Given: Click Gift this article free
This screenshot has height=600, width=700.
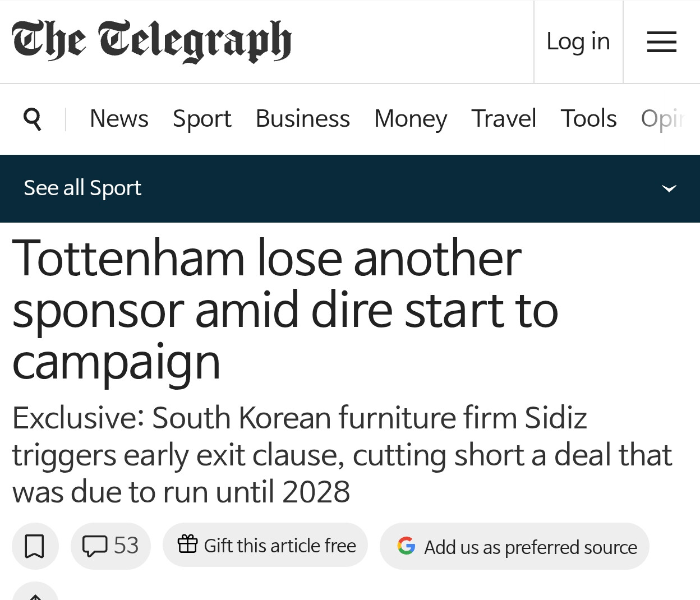Looking at the screenshot, I should pos(265,545).
